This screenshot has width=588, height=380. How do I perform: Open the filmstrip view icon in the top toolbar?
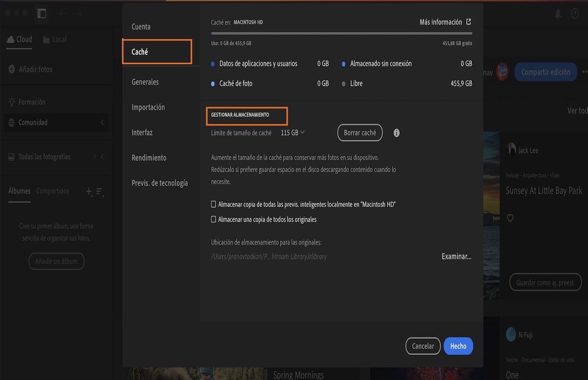tap(42, 13)
